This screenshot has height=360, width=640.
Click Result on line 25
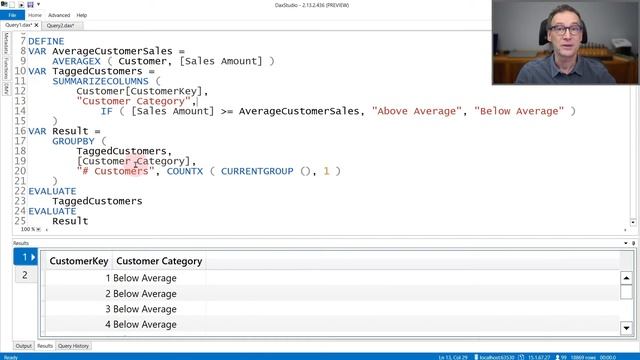pyautogui.click(x=70, y=221)
